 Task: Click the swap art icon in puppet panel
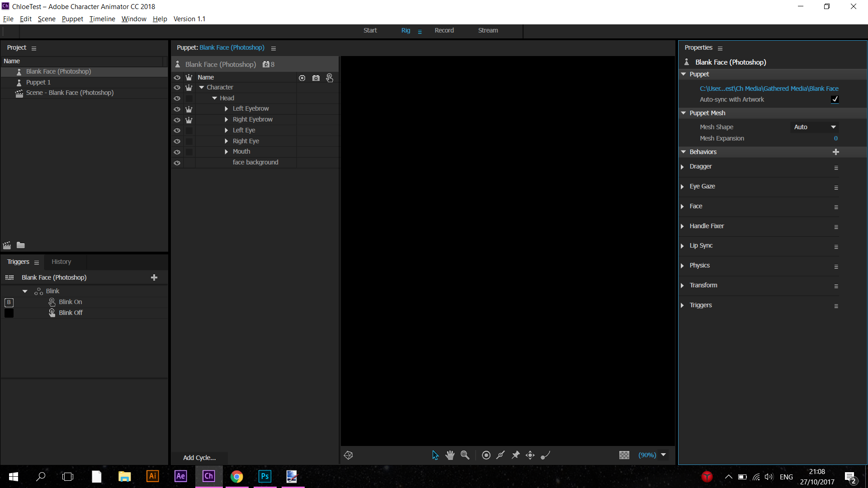pyautogui.click(x=316, y=78)
